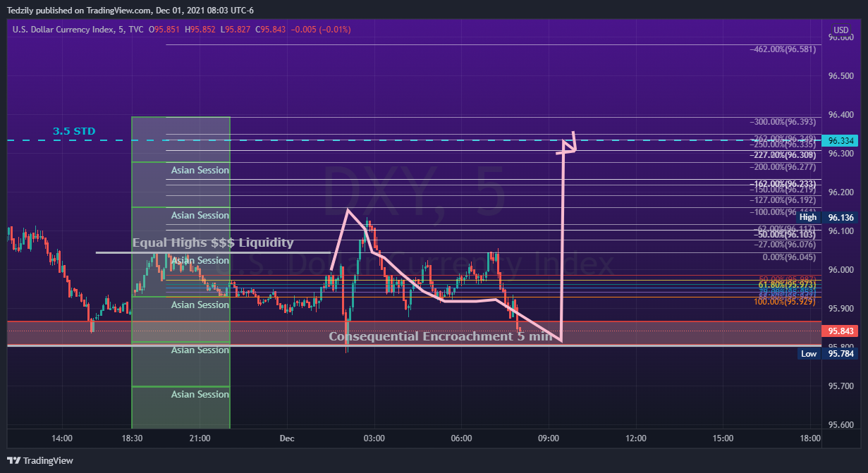This screenshot has width=868, height=473.
Task: Select the current price tag 95.843 on axis
Action: point(838,331)
